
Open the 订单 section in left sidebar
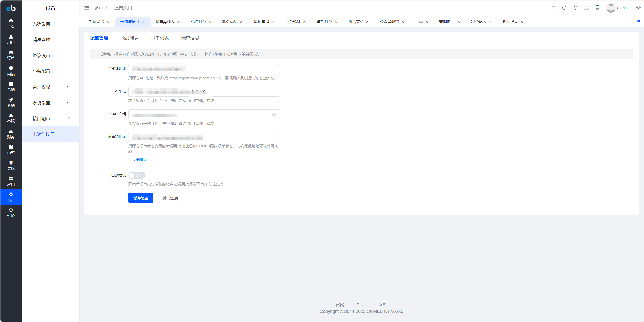click(x=11, y=55)
